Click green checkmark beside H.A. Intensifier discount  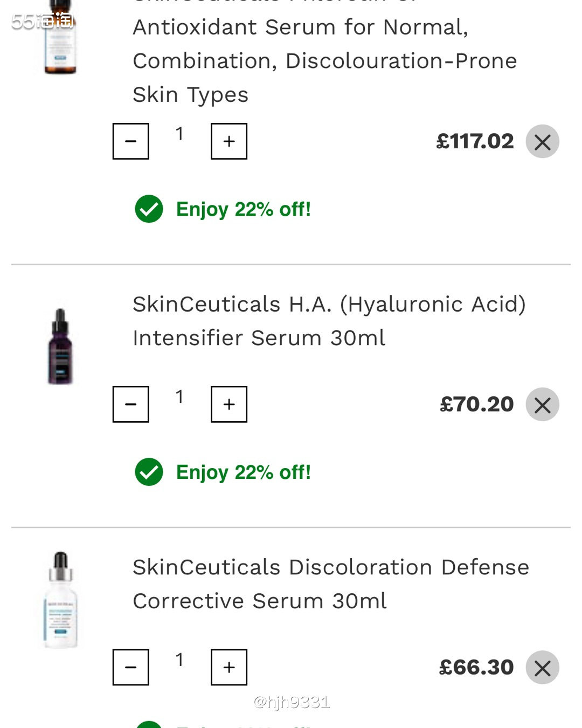[149, 472]
